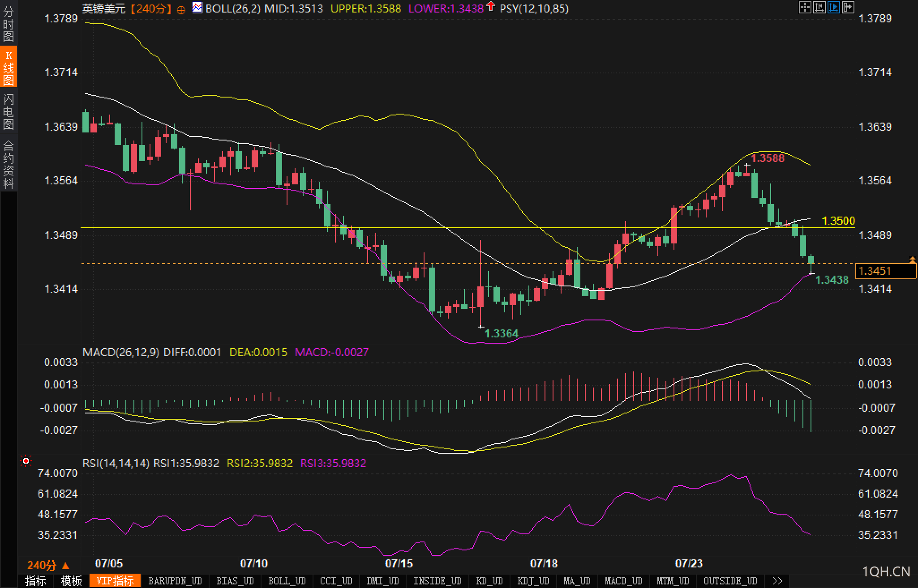The height and width of the screenshot is (588, 918).
Task: Expand more indicators with >> arrow
Action: point(777,581)
